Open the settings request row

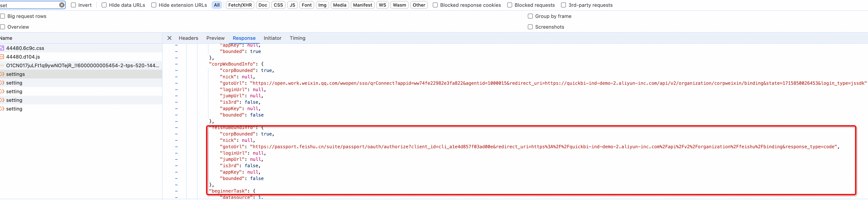tap(15, 74)
